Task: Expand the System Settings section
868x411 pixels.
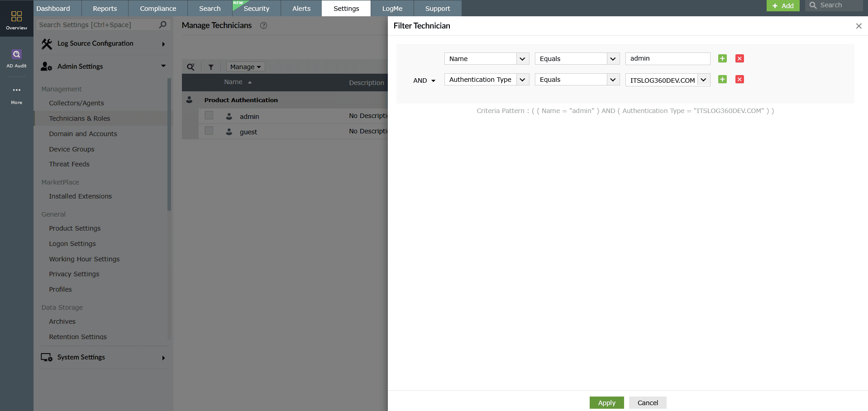Action: (x=163, y=358)
